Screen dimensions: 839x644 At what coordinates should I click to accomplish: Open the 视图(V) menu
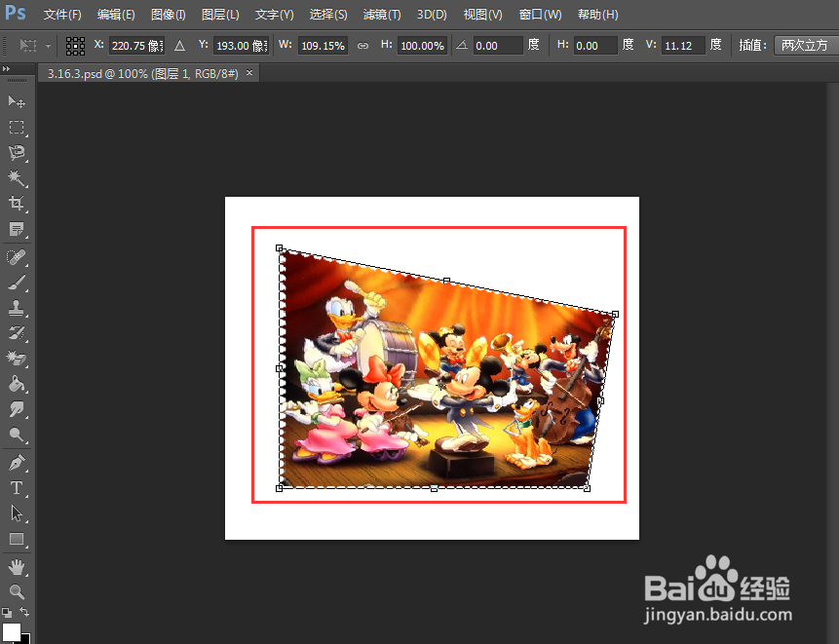tap(483, 15)
